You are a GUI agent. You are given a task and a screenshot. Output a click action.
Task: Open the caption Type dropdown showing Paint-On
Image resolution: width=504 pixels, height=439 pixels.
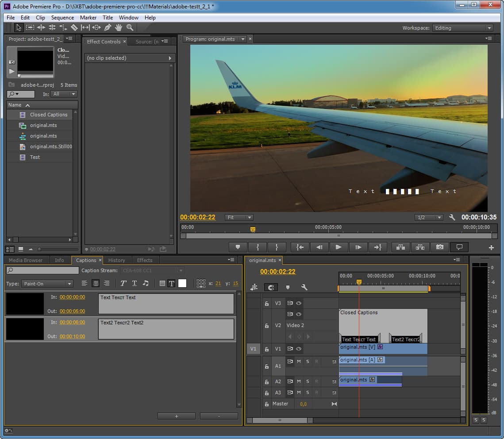click(47, 284)
